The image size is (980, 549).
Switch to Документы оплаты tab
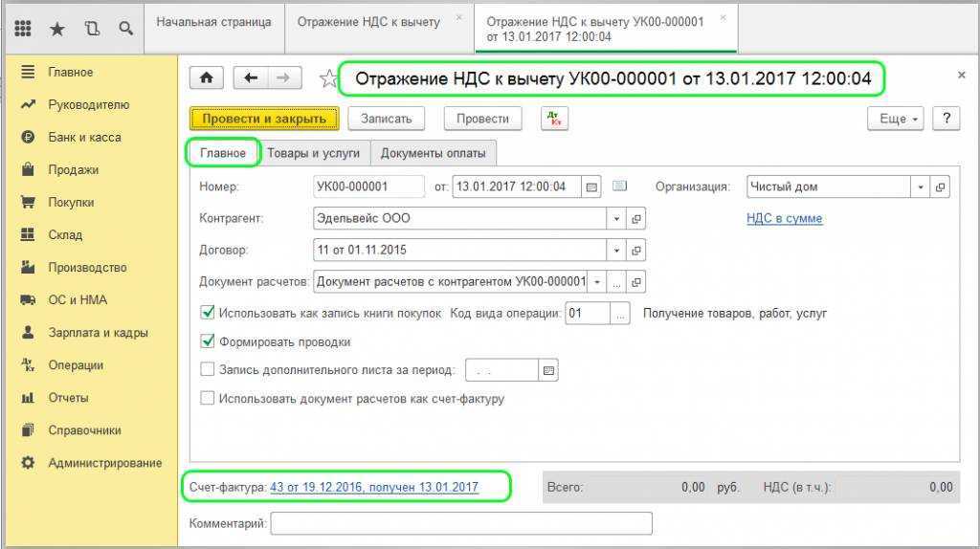[x=434, y=153]
